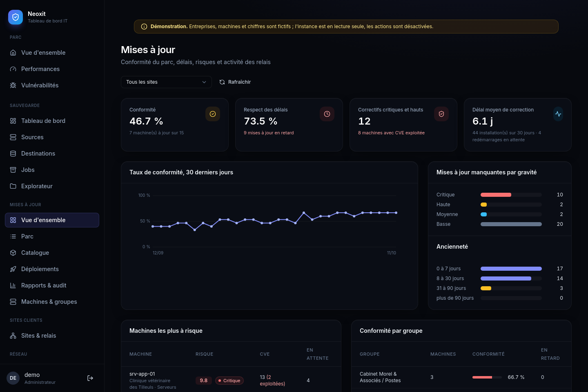The height and width of the screenshot is (392, 588).
Task: Click the Sources server icon
Action: tap(13, 137)
